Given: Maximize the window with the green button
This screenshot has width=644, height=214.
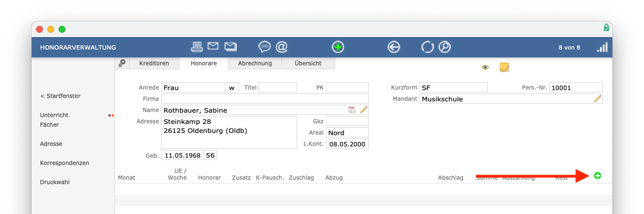Looking at the screenshot, I should coord(62,29).
